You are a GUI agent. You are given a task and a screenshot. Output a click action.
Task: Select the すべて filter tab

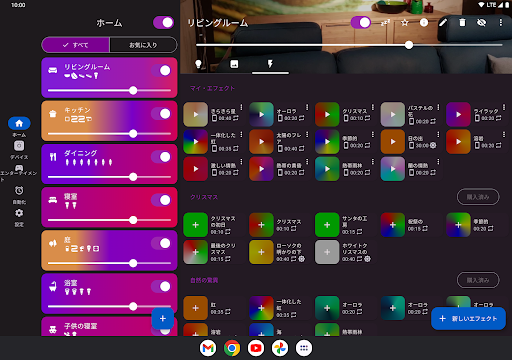76,45
